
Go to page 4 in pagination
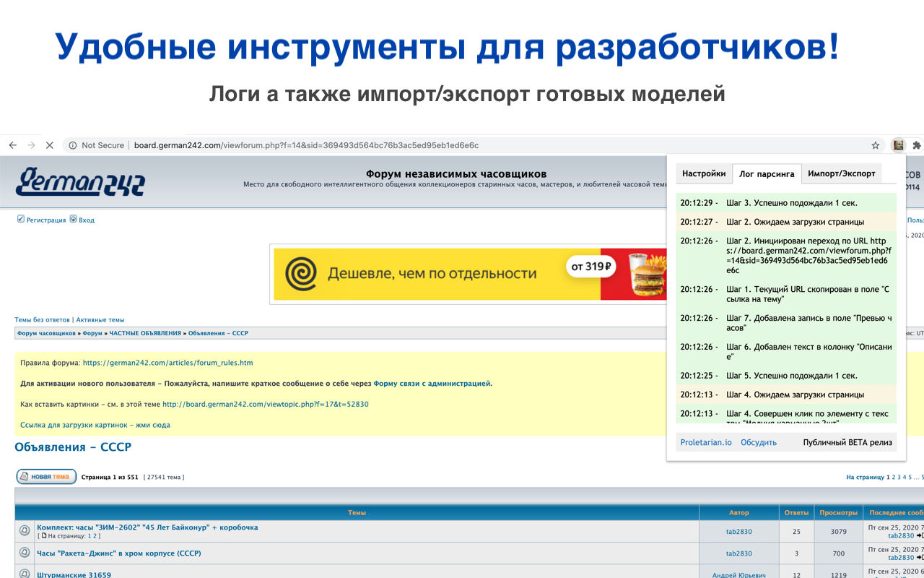[905, 477]
